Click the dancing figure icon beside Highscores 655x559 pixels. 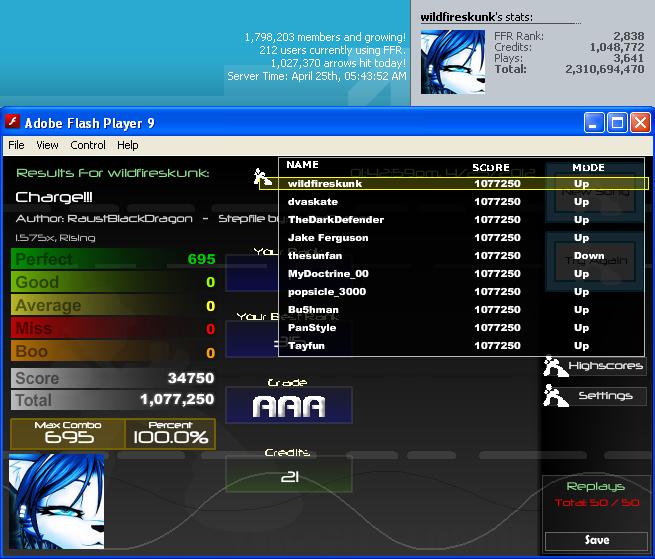coord(555,366)
